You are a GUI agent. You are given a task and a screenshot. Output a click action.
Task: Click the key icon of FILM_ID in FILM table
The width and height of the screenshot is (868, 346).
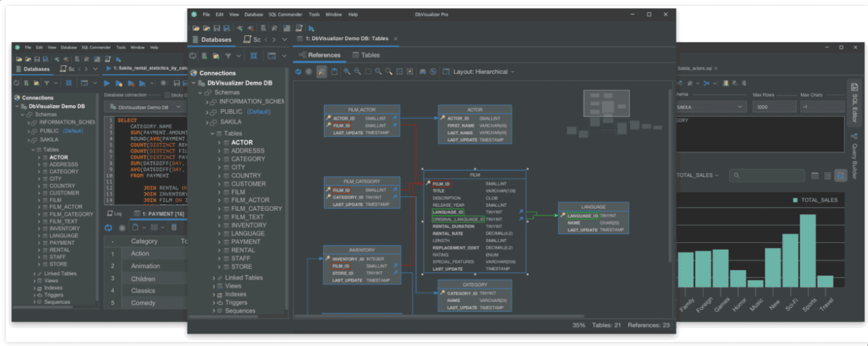(428, 184)
